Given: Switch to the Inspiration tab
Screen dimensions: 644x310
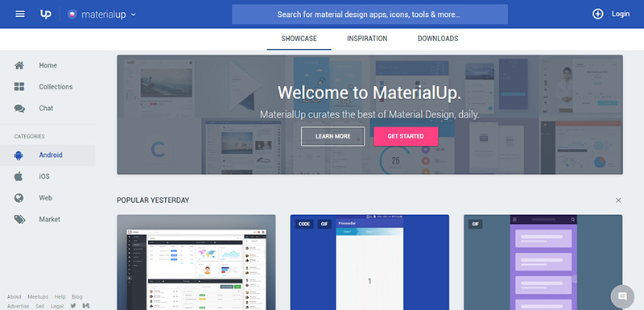Looking at the screenshot, I should pos(367,39).
